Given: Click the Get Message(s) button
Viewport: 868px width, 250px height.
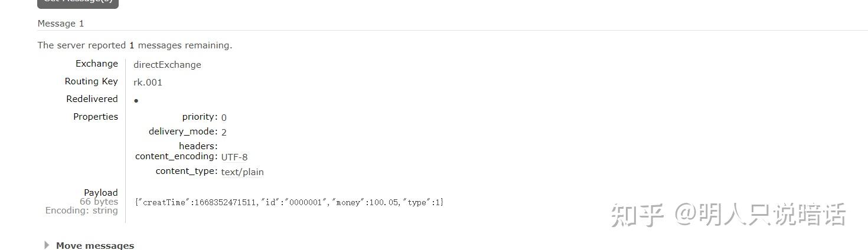Looking at the screenshot, I should (78, 3).
